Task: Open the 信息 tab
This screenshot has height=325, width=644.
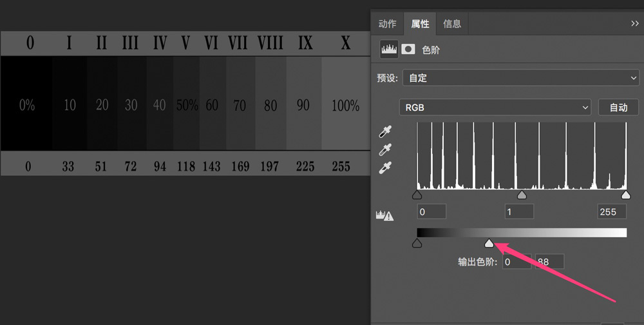Action: tap(452, 24)
